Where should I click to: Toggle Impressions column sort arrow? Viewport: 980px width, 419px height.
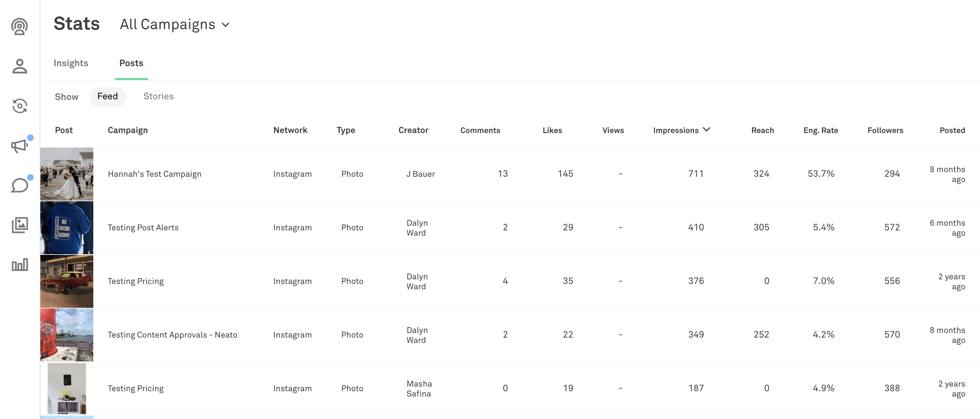point(706,130)
